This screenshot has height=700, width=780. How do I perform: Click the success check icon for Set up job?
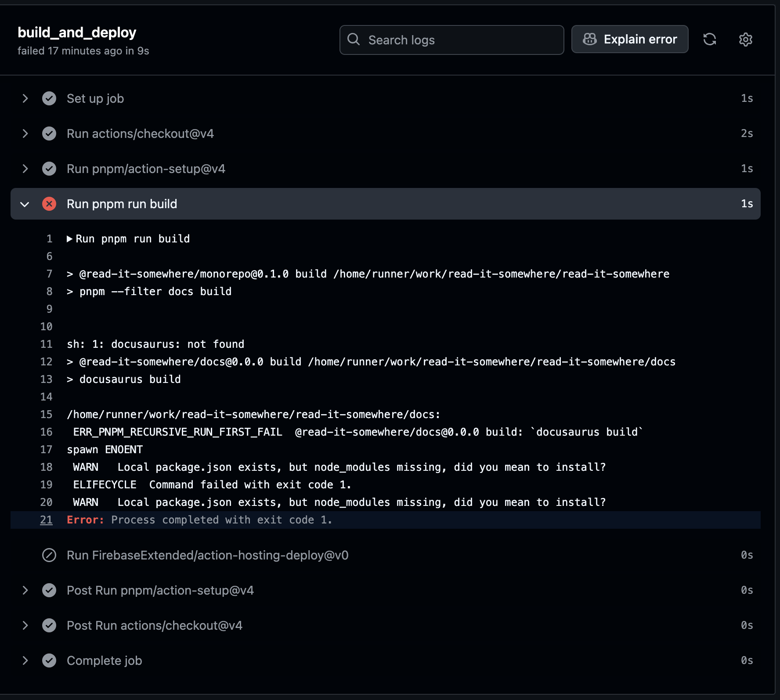(49, 98)
